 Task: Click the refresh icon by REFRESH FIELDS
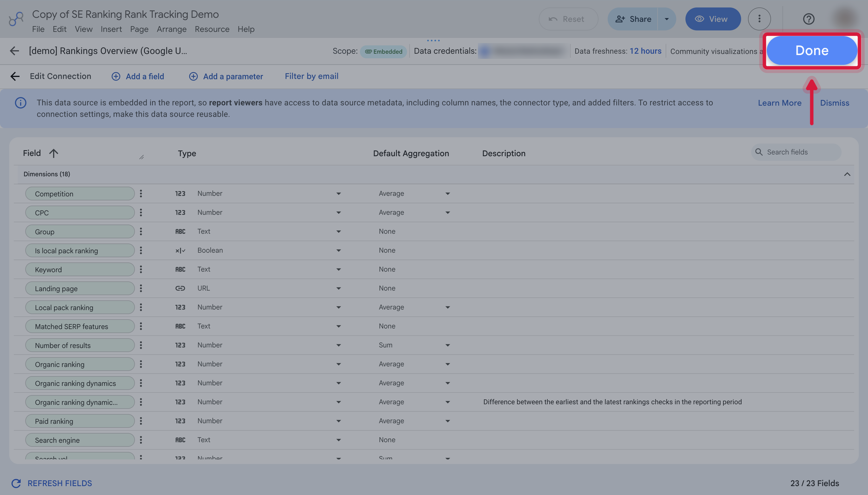click(x=16, y=483)
